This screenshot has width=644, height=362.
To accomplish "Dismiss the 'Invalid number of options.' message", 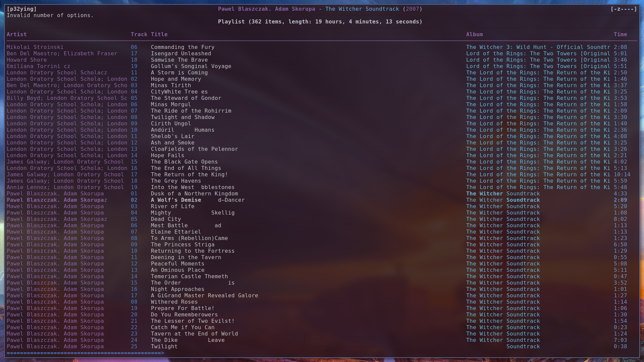I will tap(50, 15).
